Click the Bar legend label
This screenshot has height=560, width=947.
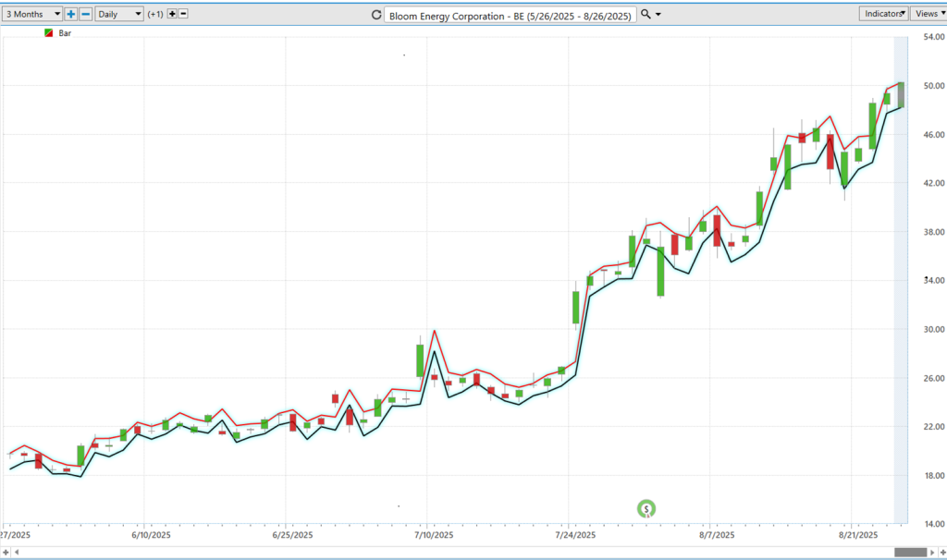[x=65, y=33]
